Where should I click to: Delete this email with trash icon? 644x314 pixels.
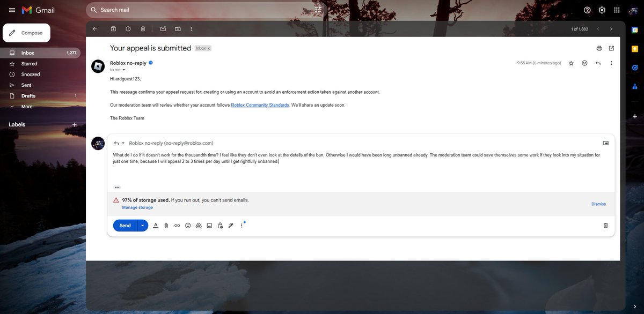pyautogui.click(x=143, y=29)
